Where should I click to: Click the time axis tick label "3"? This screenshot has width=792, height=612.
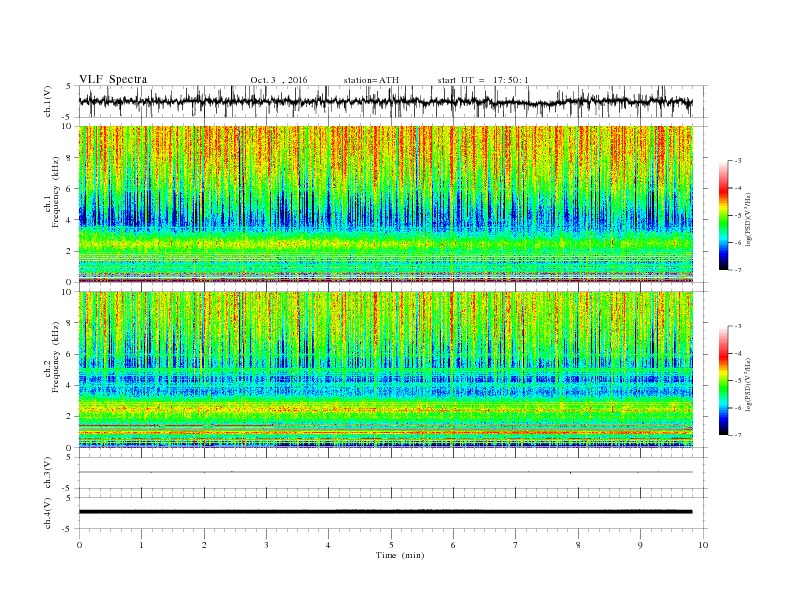point(266,545)
